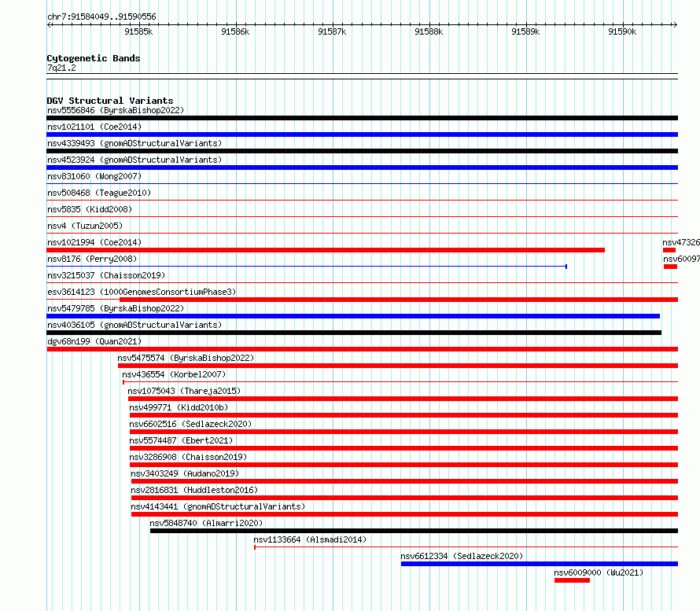Click the 91586k ruler label
700x611 pixels.
(x=235, y=31)
